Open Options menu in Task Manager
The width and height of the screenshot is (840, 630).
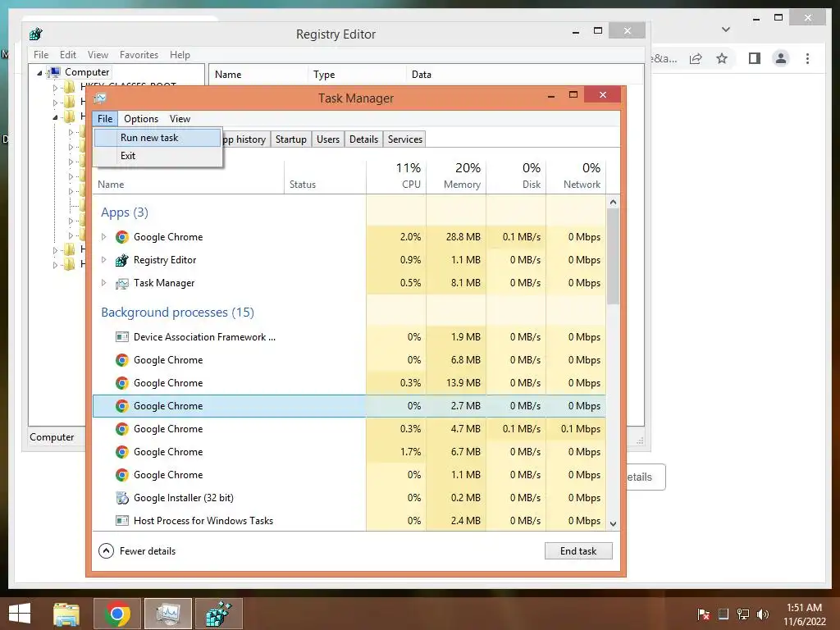(141, 119)
